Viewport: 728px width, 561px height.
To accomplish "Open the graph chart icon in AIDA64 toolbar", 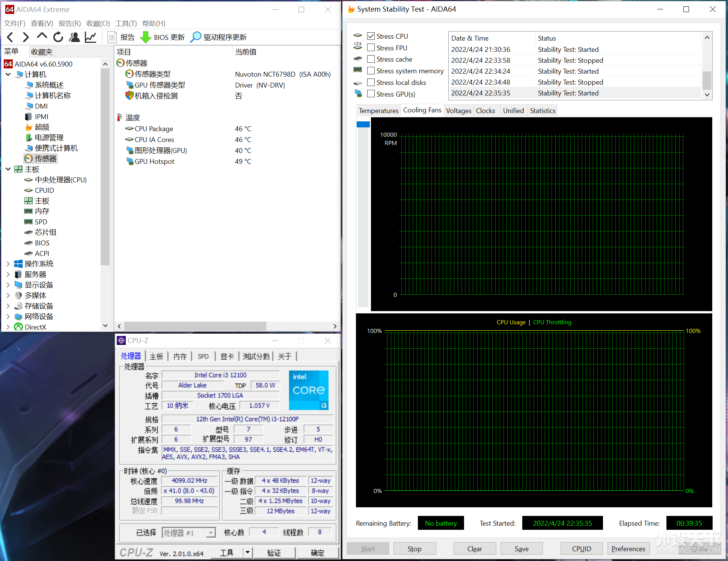I will pyautogui.click(x=91, y=37).
